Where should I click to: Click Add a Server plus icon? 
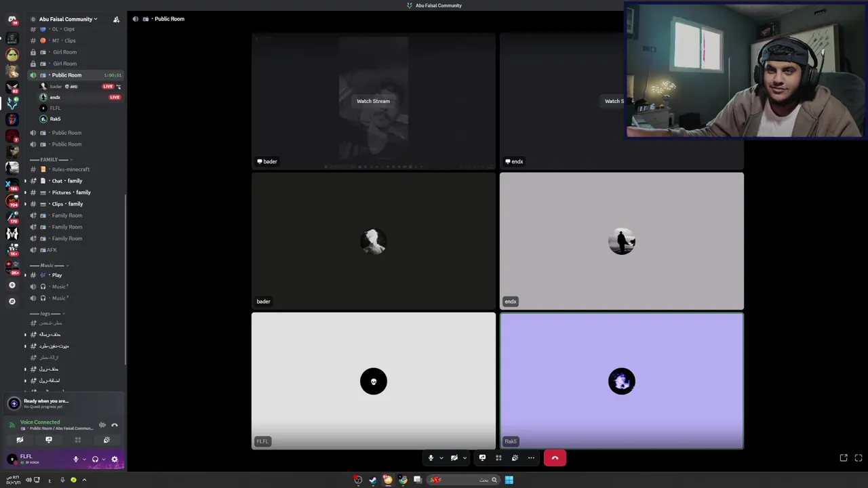pos(12,285)
